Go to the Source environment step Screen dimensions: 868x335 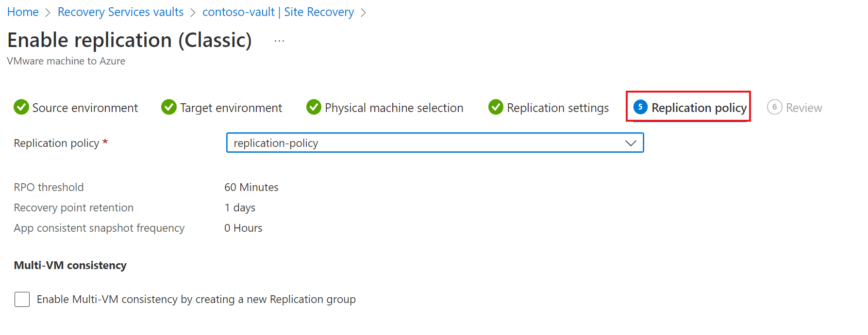pyautogui.click(x=85, y=108)
